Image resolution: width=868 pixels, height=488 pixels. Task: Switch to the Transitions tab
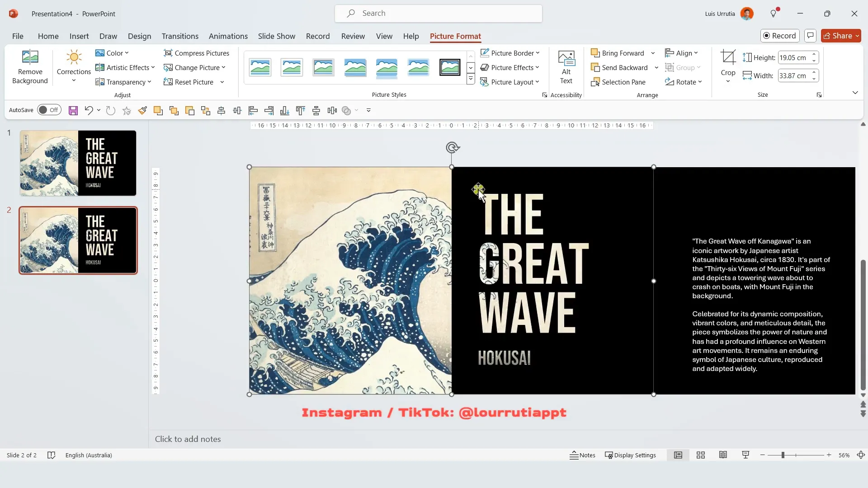coord(180,36)
